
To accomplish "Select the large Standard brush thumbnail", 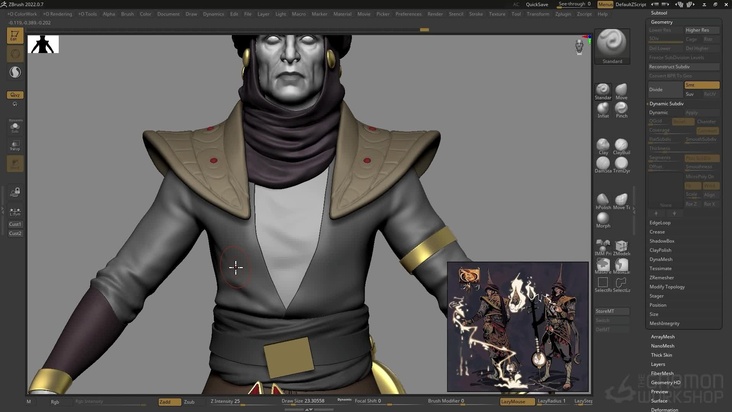I will [612, 45].
